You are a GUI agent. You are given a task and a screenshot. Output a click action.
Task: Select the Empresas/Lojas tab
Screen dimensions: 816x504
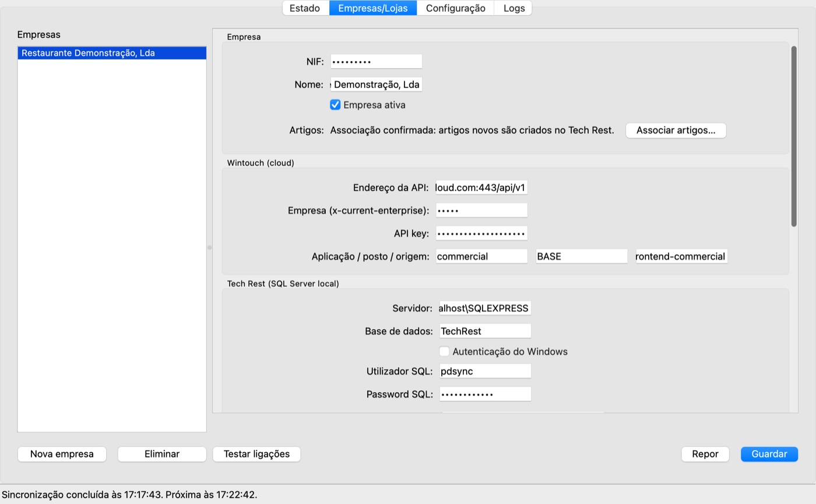coord(373,8)
